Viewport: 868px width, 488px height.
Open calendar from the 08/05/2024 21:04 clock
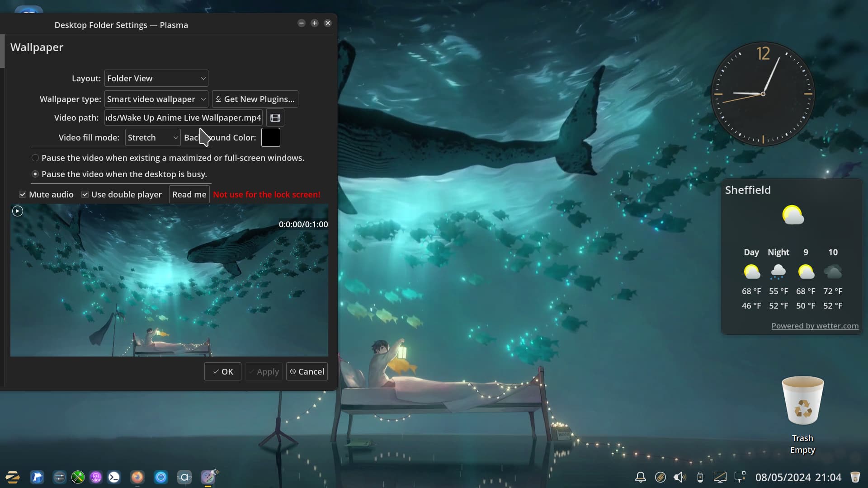798,477
